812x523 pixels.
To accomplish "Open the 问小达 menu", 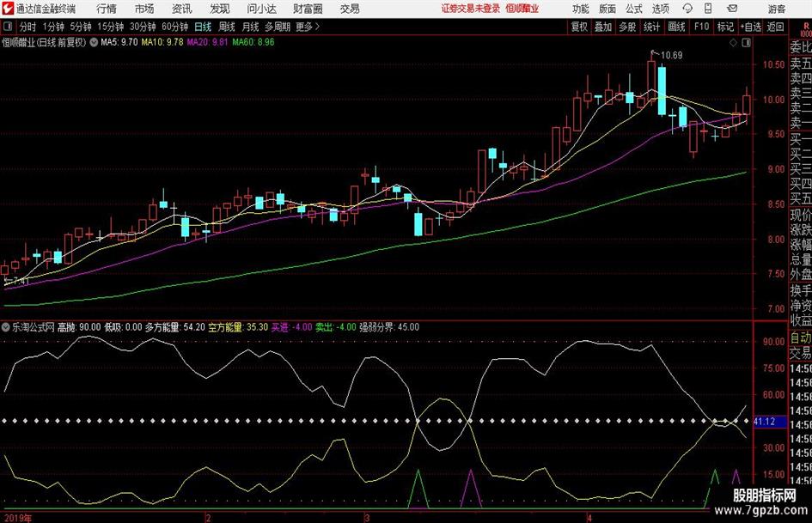I will 261,9.
